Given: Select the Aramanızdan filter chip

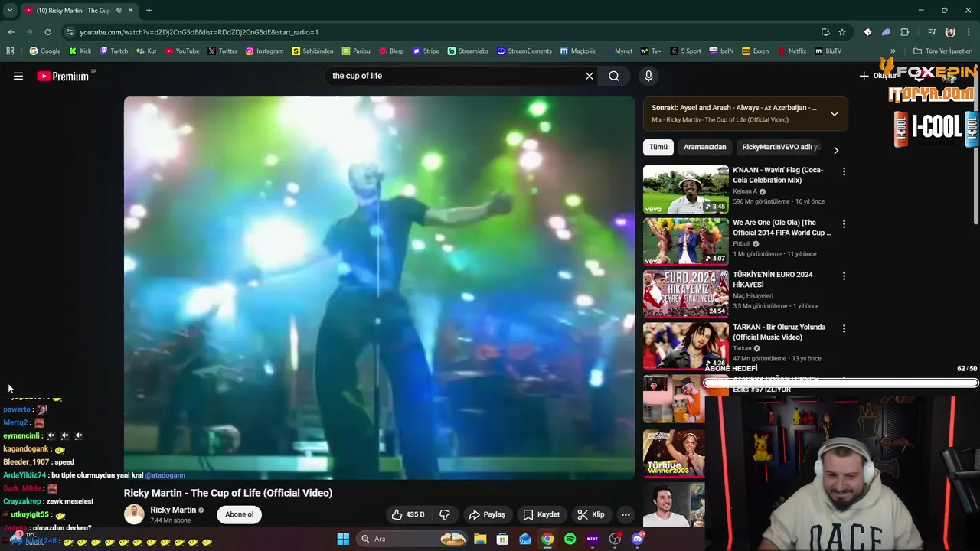Looking at the screenshot, I should pos(705,147).
